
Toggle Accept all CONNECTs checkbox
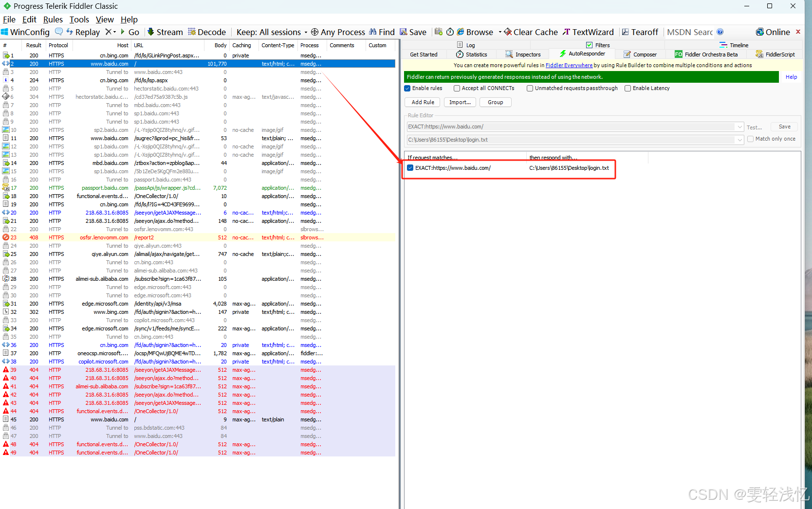point(457,89)
